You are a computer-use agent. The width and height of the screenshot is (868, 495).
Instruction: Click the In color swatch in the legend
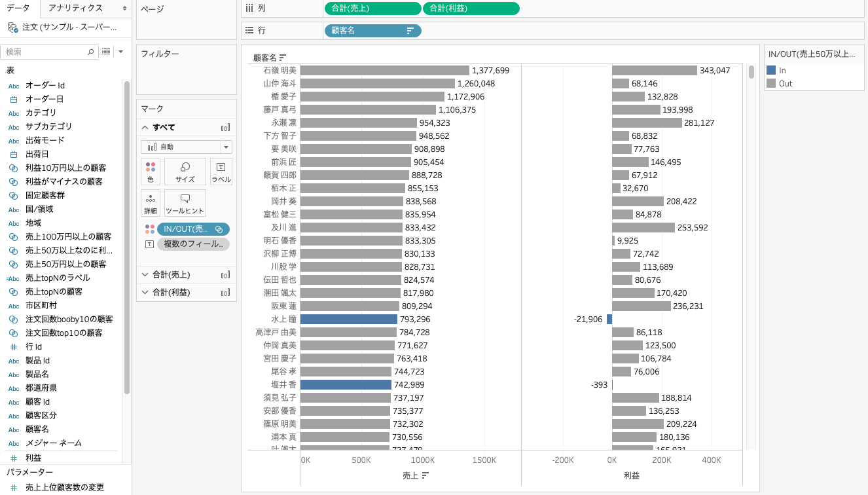tap(771, 70)
